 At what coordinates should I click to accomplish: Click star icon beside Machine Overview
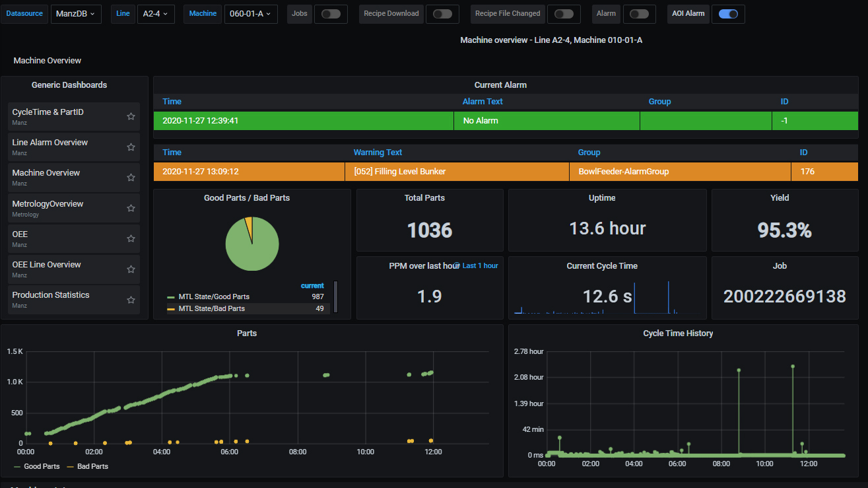(131, 177)
